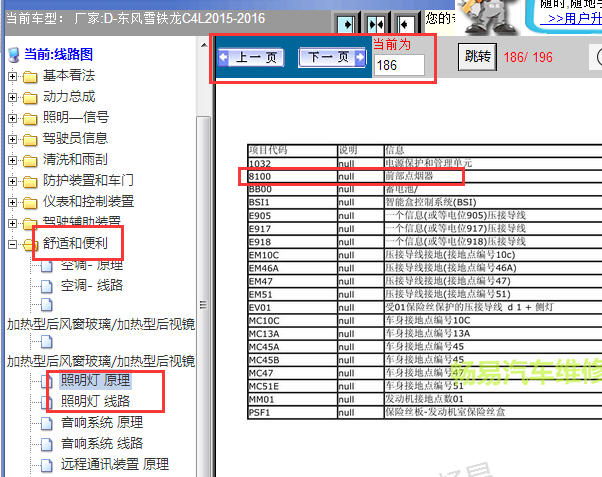
Task: Click the 清洗和雨刮 folder icon
Action: pyautogui.click(x=30, y=161)
